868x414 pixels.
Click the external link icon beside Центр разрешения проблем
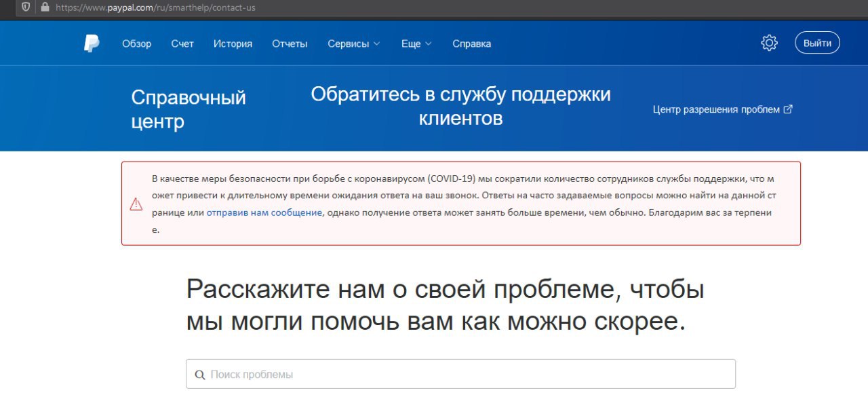(x=788, y=109)
